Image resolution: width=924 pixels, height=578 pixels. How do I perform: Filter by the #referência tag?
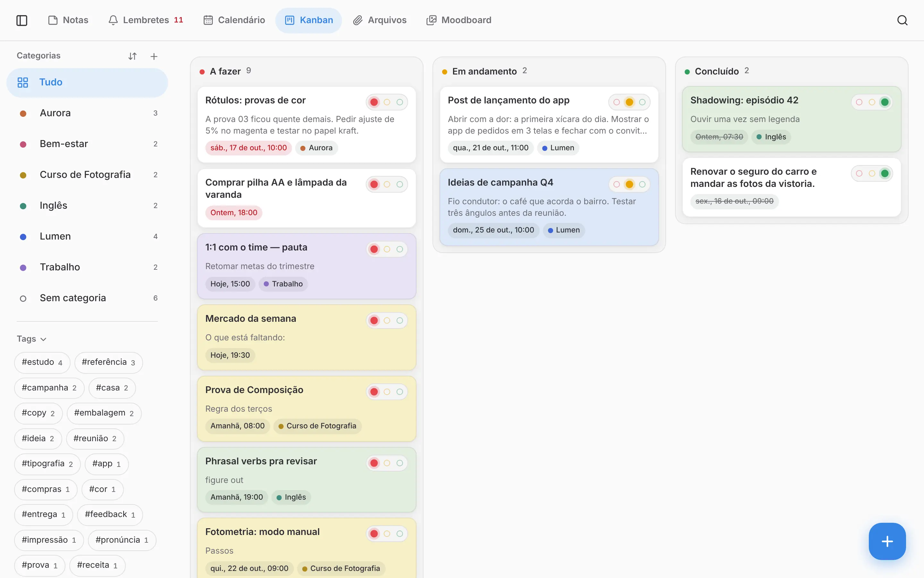pyautogui.click(x=108, y=363)
